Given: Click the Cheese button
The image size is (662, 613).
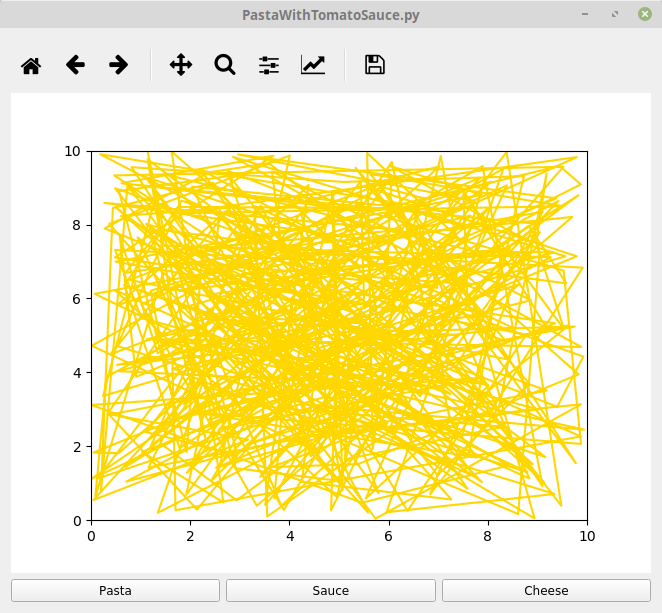Looking at the screenshot, I should [546, 590].
